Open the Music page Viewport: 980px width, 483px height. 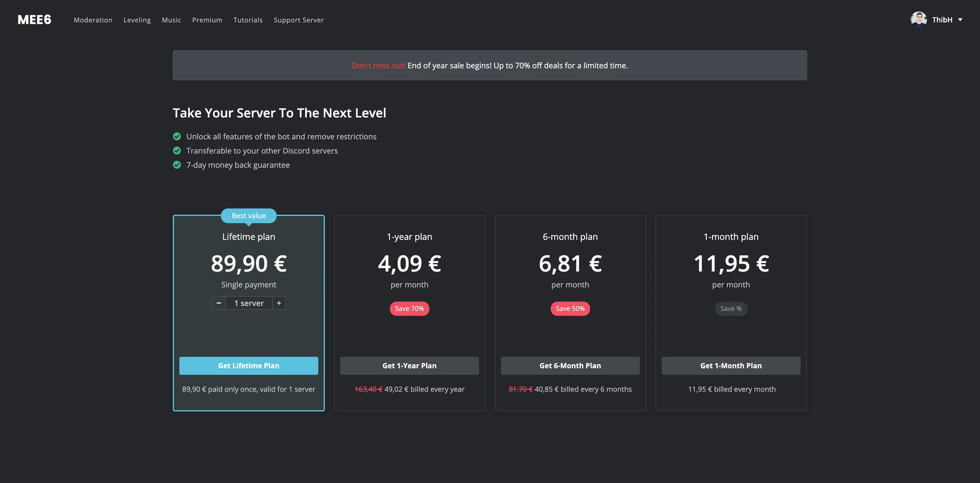[171, 20]
